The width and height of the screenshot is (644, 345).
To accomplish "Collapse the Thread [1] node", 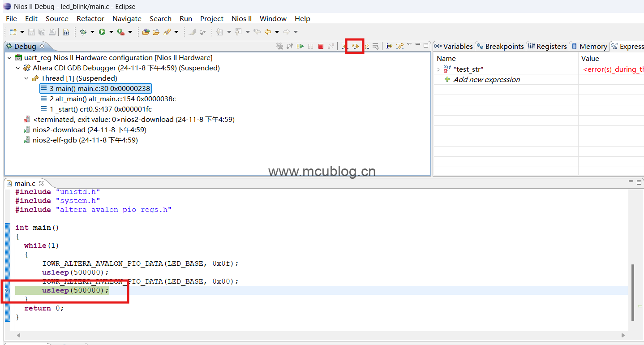I will (x=26, y=78).
